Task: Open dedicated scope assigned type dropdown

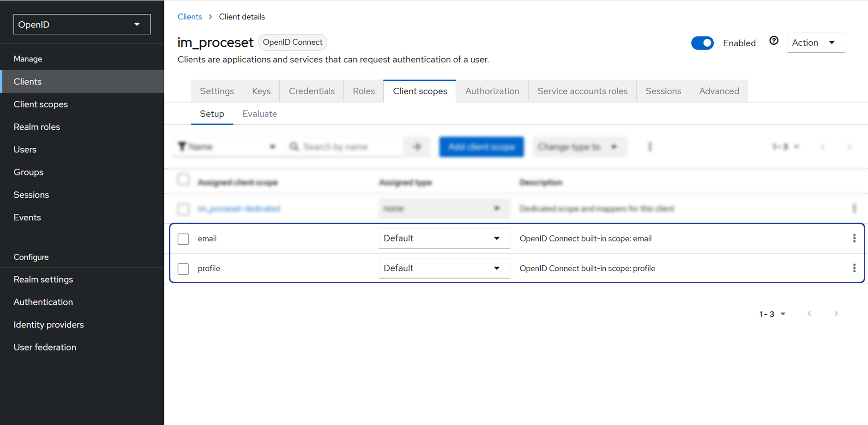Action: point(444,208)
